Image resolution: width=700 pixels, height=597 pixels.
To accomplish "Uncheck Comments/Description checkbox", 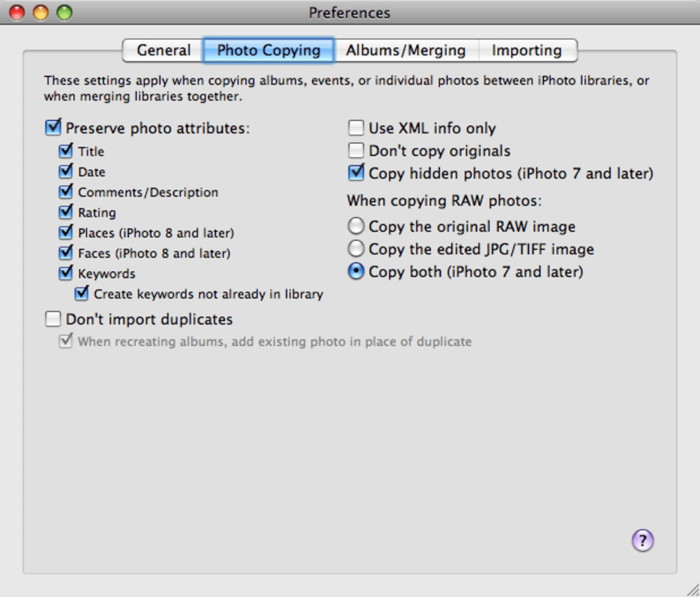I will (66, 192).
